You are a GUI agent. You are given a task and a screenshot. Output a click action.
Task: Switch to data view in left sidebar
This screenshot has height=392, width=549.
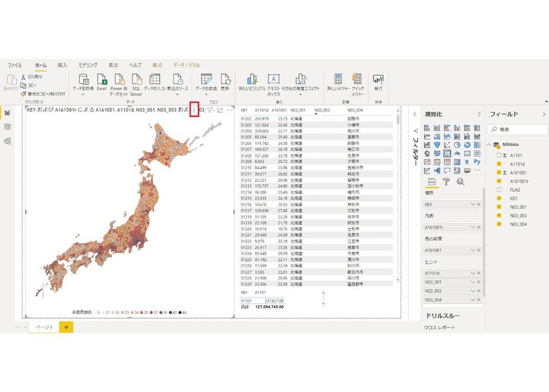click(7, 127)
